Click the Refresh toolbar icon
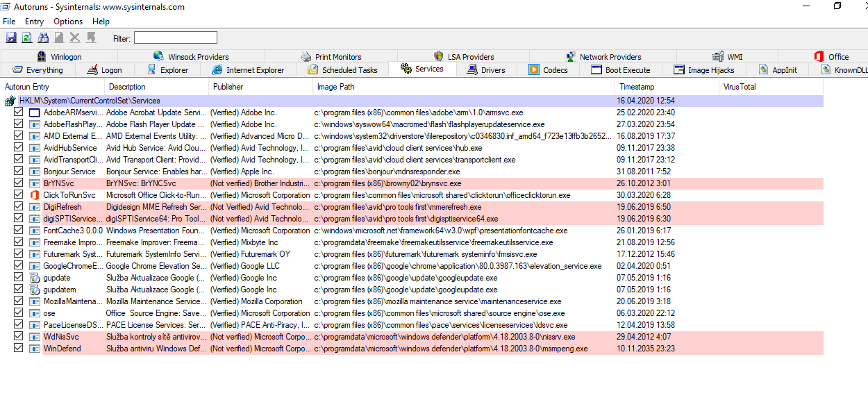The image size is (868, 400). pyautogui.click(x=26, y=37)
